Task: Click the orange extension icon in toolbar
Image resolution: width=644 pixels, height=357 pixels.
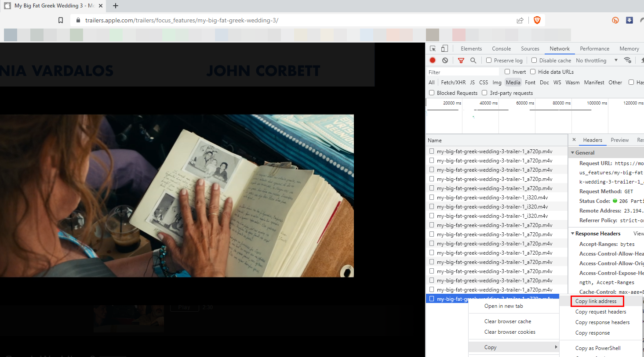Action: (615, 20)
